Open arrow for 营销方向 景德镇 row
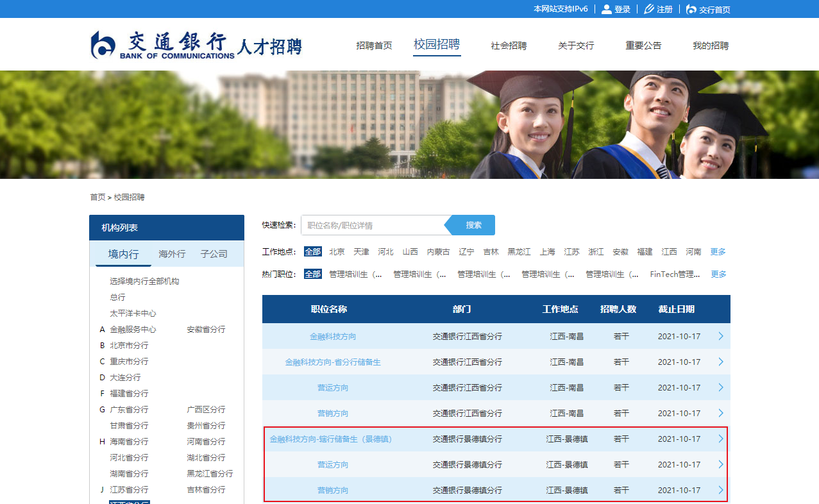The height and width of the screenshot is (504, 819). (x=721, y=490)
